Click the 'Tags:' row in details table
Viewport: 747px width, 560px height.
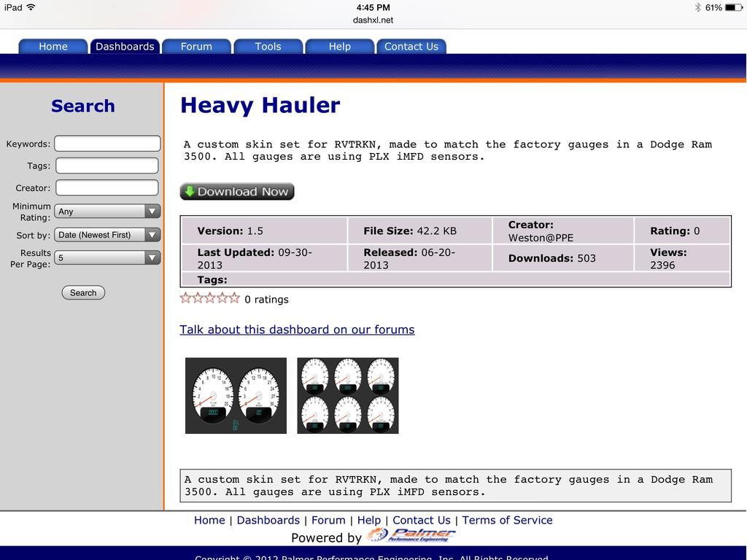(x=456, y=279)
